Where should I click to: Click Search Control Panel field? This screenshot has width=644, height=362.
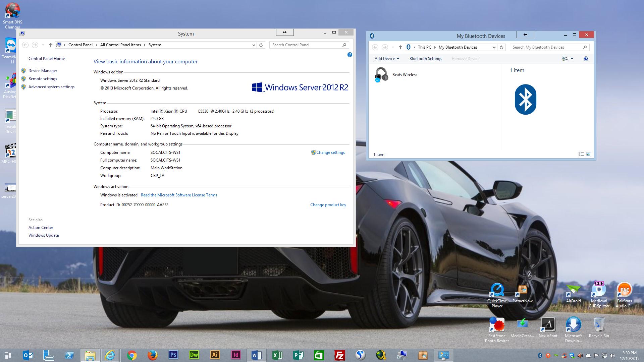tap(309, 45)
